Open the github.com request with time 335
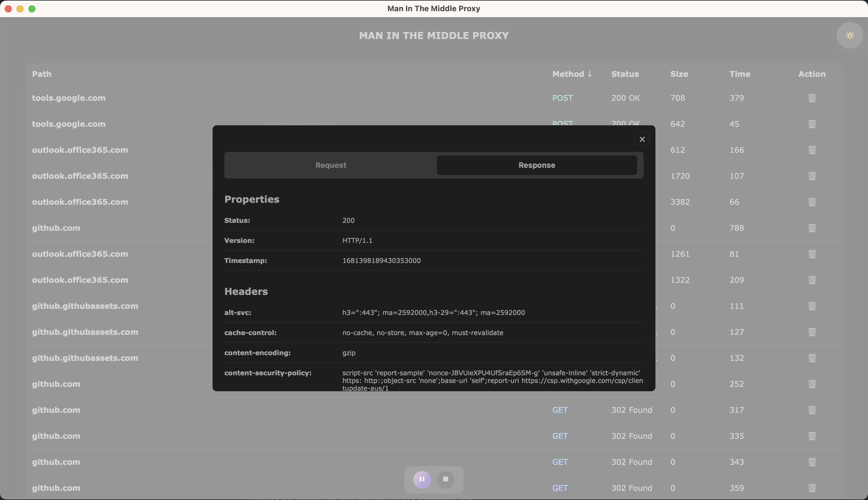Image resolution: width=868 pixels, height=500 pixels. 56,436
